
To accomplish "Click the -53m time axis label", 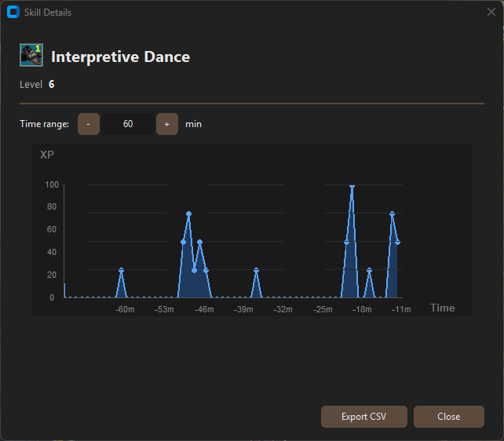I will point(164,309).
